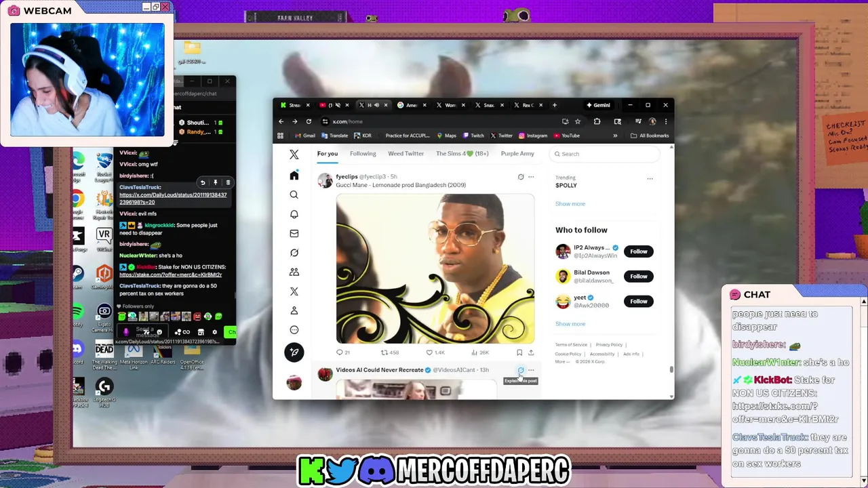Click Grok explain icon on Videos AI post

521,370
